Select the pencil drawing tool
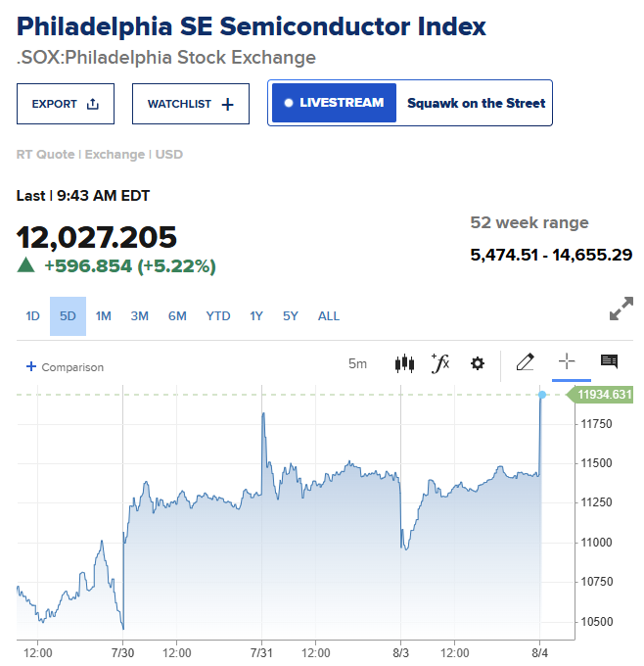 [526, 361]
